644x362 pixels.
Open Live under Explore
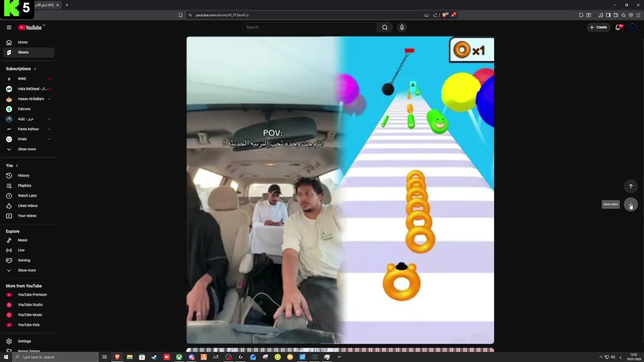29,250
